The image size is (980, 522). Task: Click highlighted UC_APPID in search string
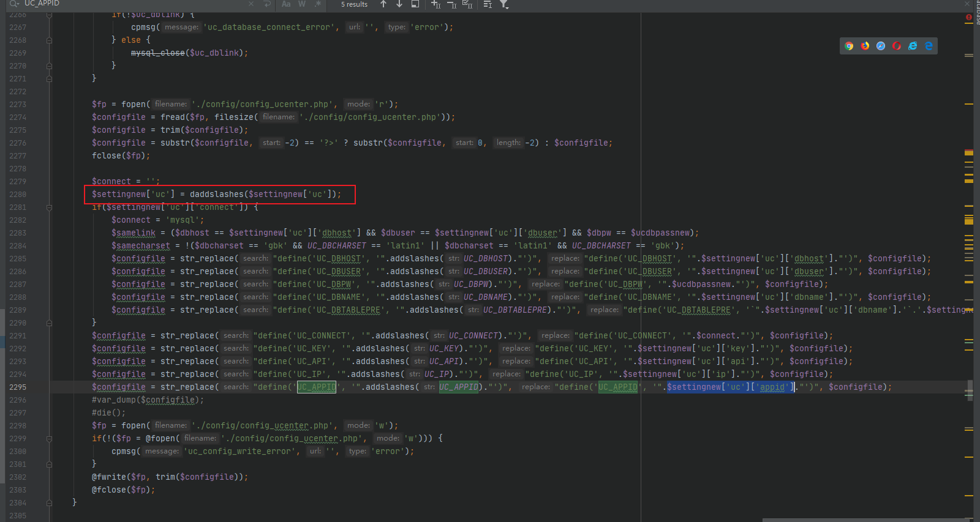coord(317,387)
